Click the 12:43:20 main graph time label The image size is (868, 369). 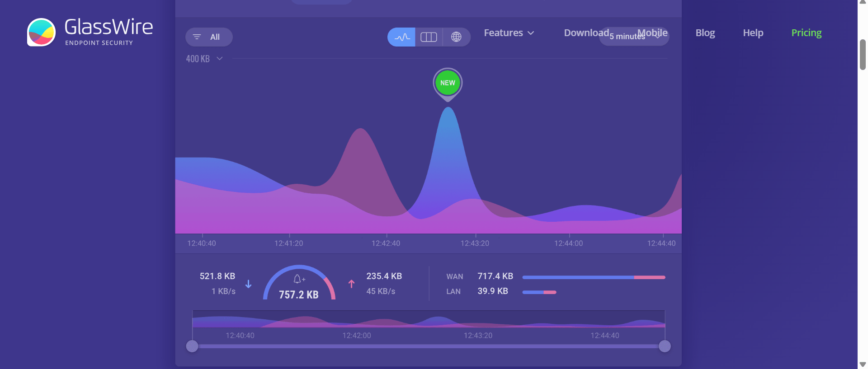coord(475,243)
